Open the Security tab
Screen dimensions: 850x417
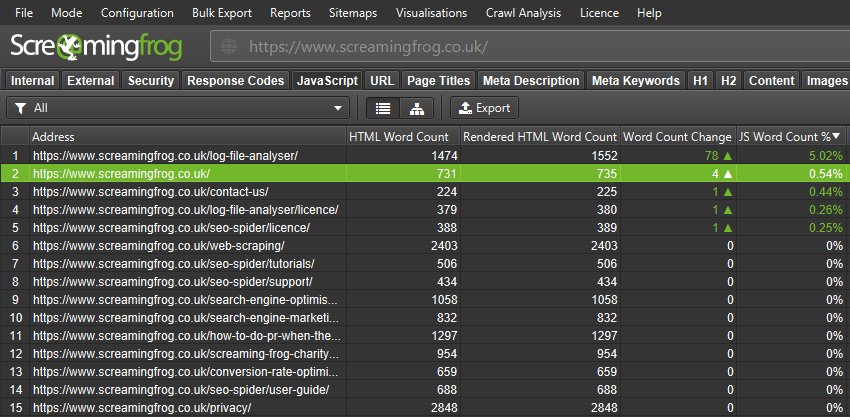coord(151,81)
